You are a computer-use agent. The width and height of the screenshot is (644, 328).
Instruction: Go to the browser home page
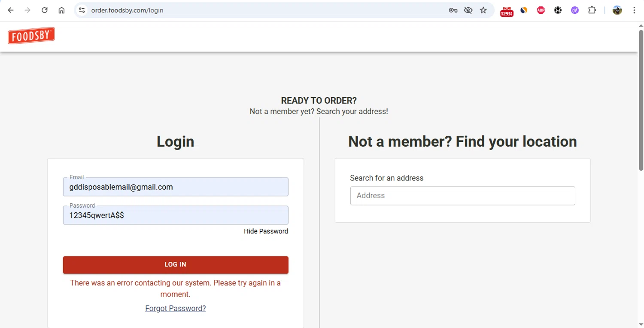click(x=61, y=10)
